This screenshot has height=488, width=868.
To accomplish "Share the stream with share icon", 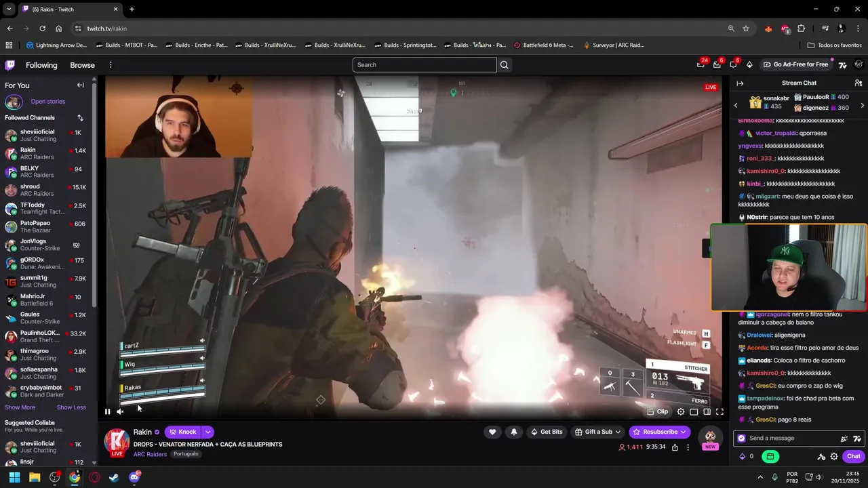I will pos(675,447).
